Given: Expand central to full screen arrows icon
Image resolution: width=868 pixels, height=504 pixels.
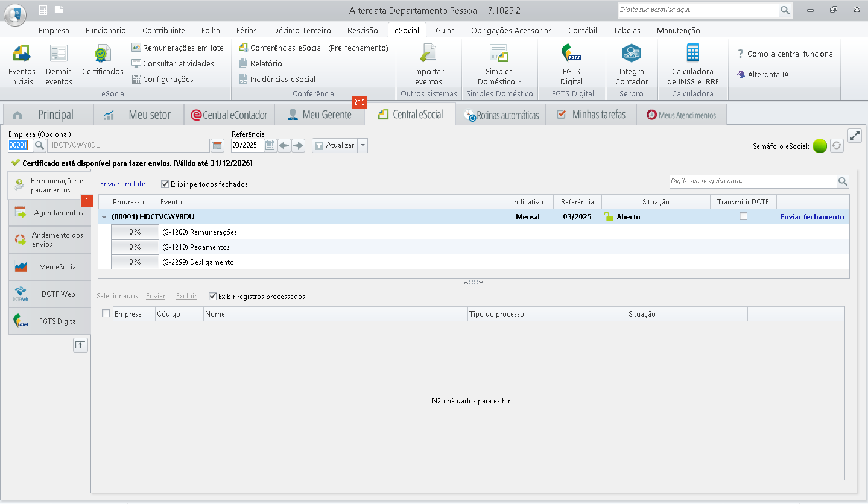Looking at the screenshot, I should coord(855,136).
